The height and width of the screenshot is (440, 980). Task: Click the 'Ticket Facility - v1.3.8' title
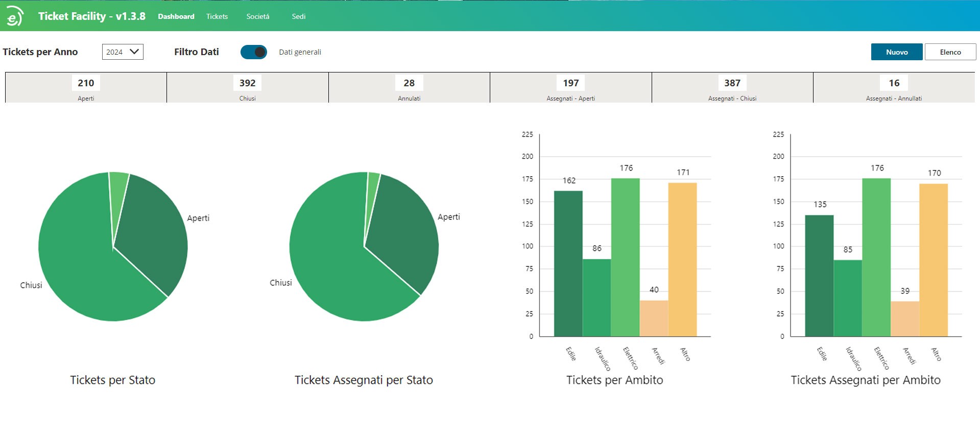(x=92, y=16)
